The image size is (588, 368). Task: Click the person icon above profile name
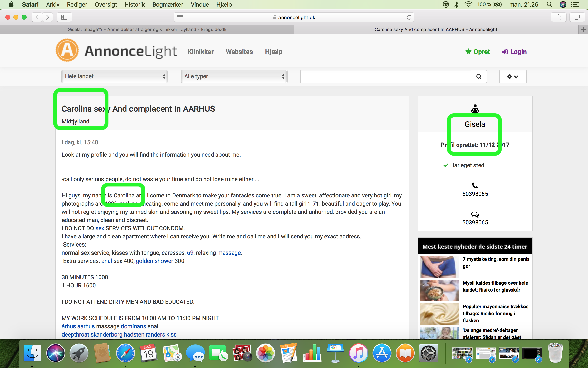click(475, 109)
